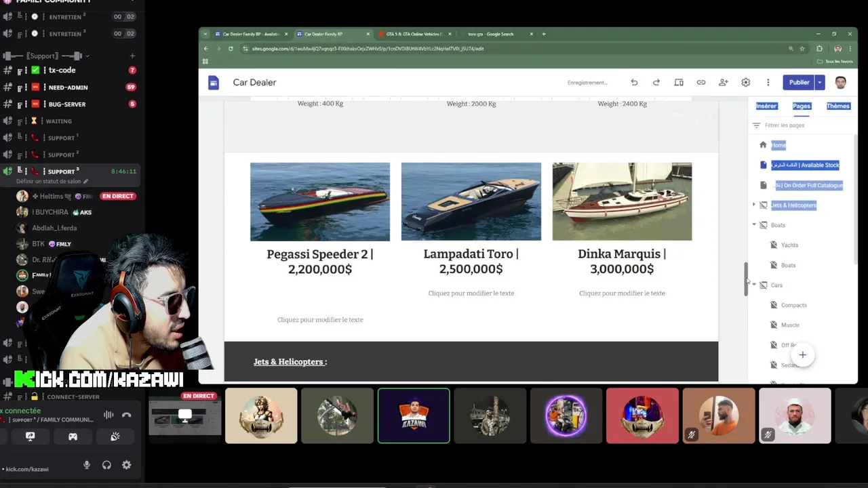Open Chrome extensions puzzle icon
The width and height of the screenshot is (868, 488).
coord(820,49)
